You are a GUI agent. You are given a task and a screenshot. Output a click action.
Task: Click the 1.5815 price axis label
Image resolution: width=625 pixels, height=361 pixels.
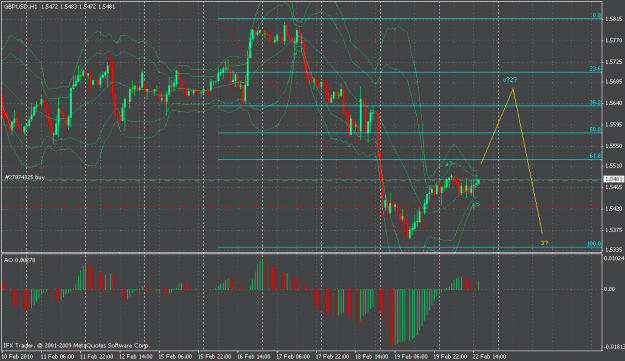(613, 19)
